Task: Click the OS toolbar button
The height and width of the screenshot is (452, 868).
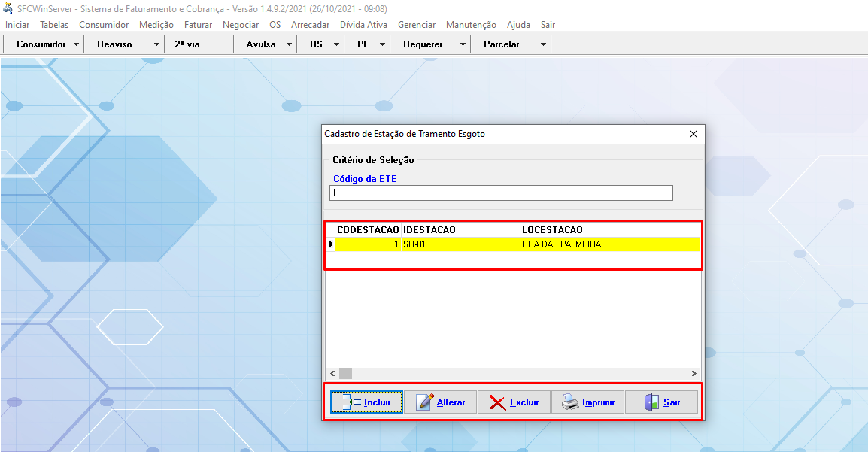Action: [x=316, y=44]
